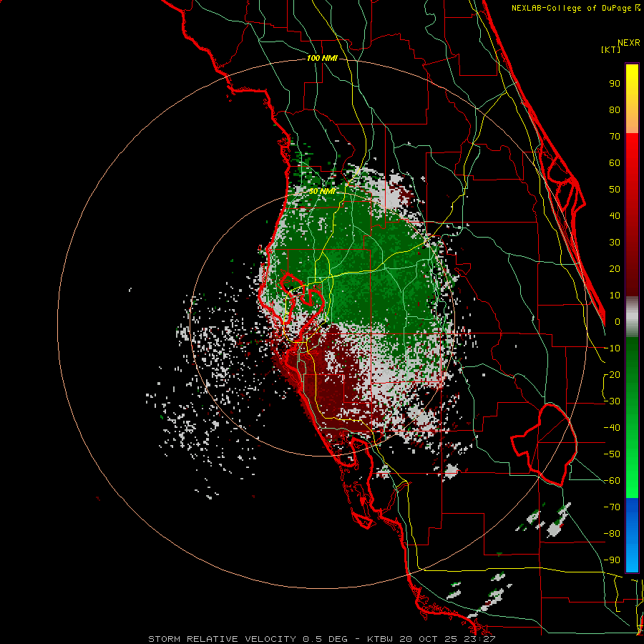Pick the light blue segment near -90
The width and height of the screenshot is (644, 644).
632,559
